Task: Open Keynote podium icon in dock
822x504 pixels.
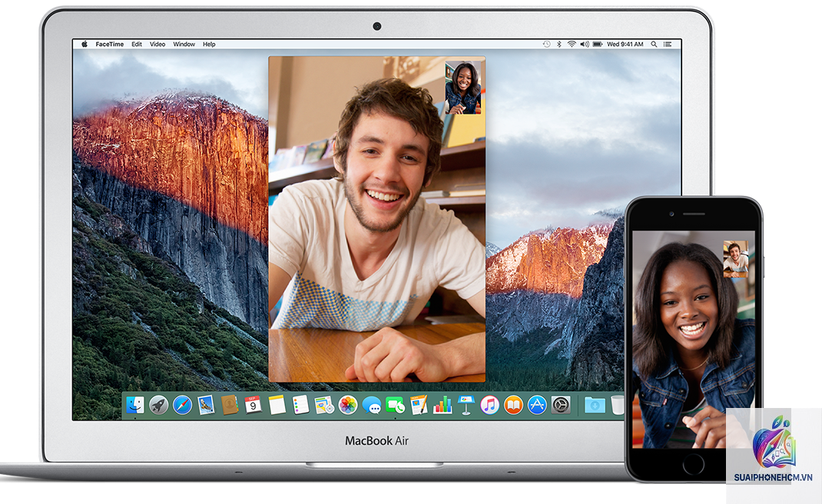Action: pyautogui.click(x=466, y=405)
